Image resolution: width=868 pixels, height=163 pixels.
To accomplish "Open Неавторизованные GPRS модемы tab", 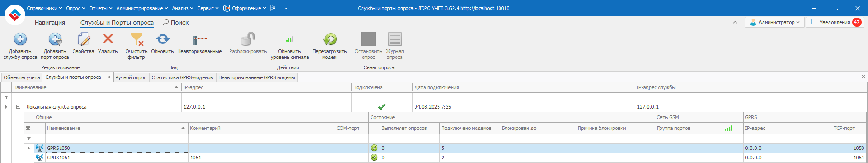I will pos(257,77).
